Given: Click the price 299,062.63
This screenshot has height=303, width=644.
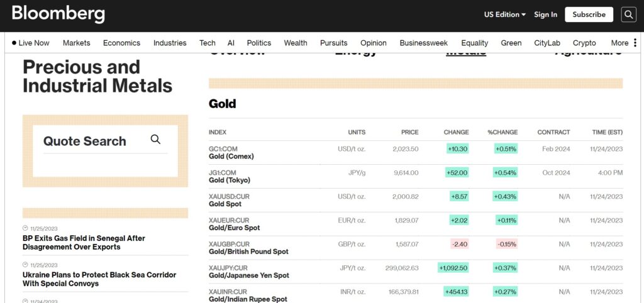Looking at the screenshot, I should [402, 268].
